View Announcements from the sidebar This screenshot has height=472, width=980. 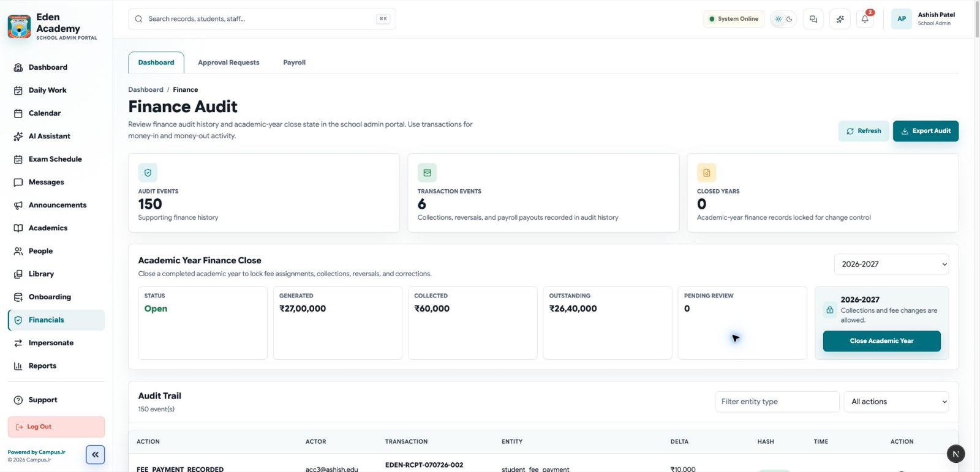[x=56, y=205]
